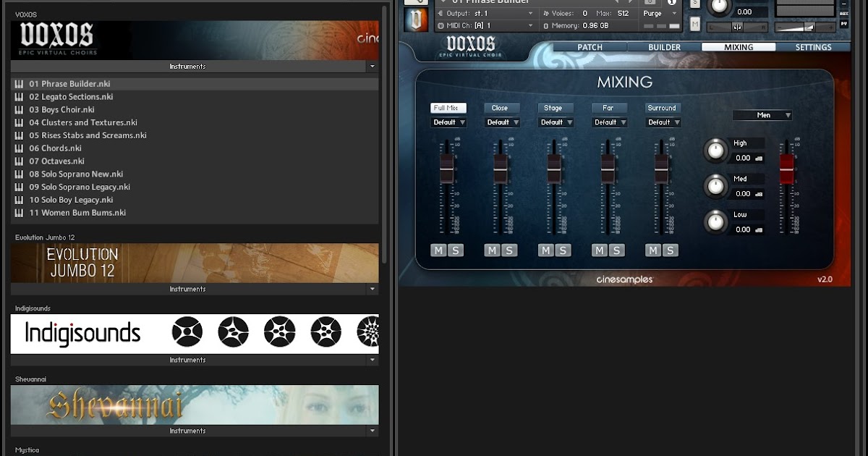Screen dimensions: 868x456
Task: Switch to the BUILDER tab
Action: (664, 47)
